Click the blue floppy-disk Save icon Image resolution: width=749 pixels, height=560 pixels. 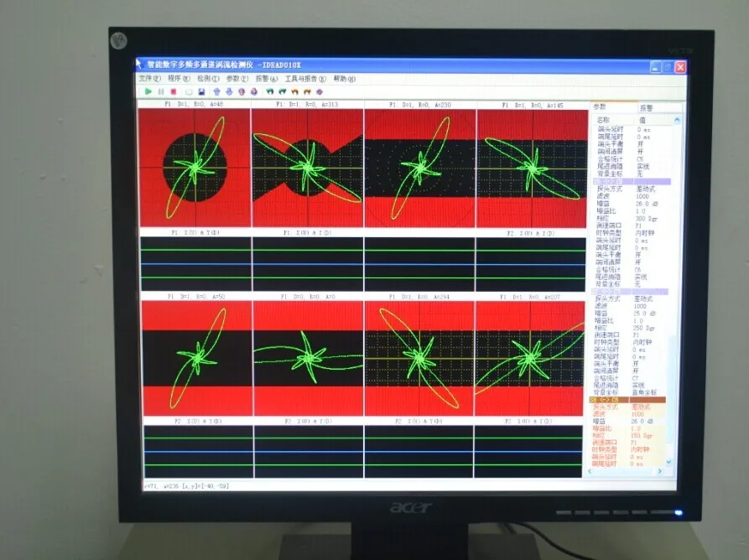[201, 91]
